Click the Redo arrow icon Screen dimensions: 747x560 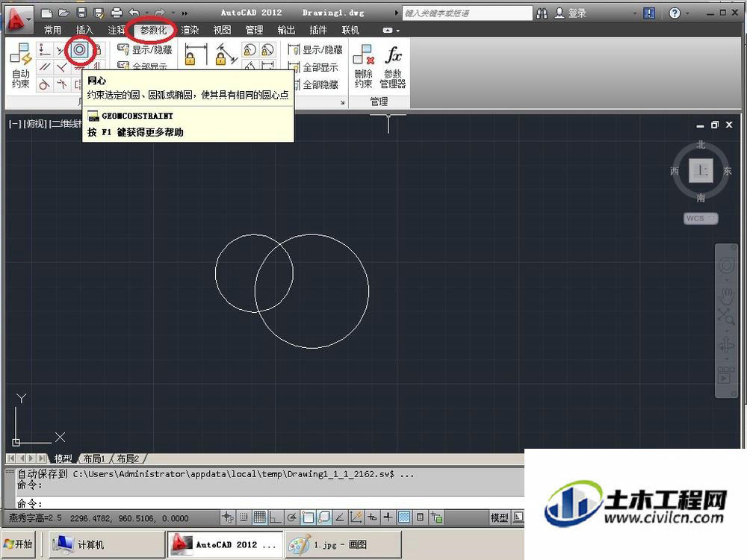pyautogui.click(x=160, y=13)
